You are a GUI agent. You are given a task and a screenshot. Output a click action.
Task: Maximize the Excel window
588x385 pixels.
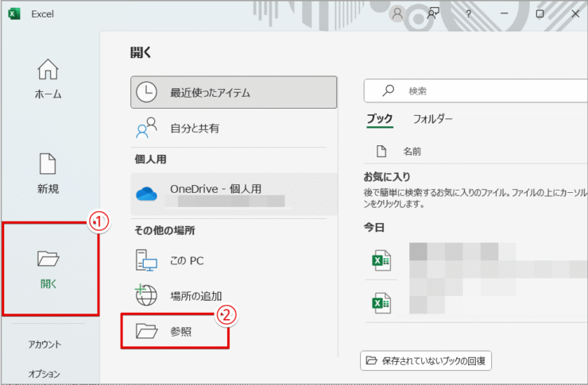tap(540, 13)
